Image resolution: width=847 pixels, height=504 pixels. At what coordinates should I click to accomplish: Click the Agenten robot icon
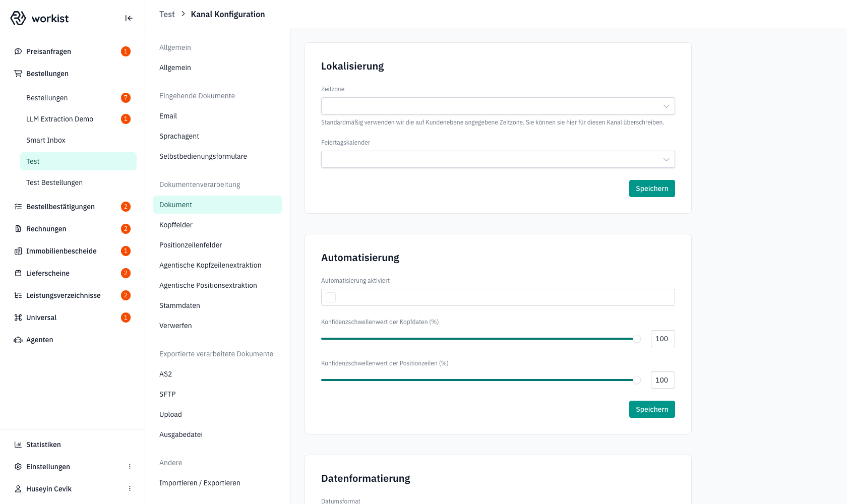(x=18, y=340)
